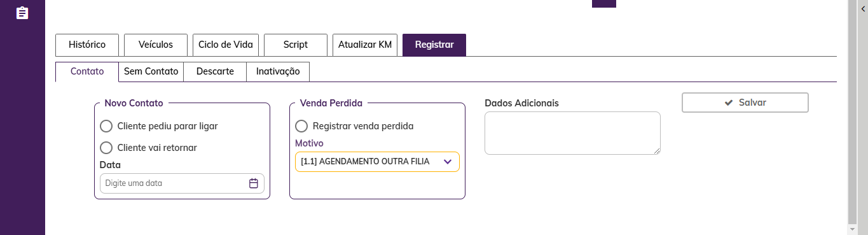Open the calendar picker icon in Data field
This screenshot has height=235, width=868.
click(254, 183)
